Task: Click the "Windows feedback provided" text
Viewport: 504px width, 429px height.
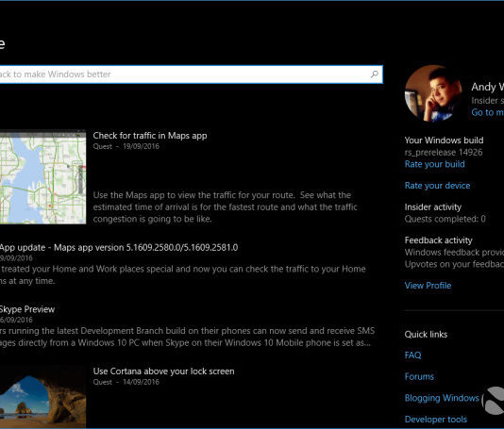Action: pyautogui.click(x=454, y=253)
